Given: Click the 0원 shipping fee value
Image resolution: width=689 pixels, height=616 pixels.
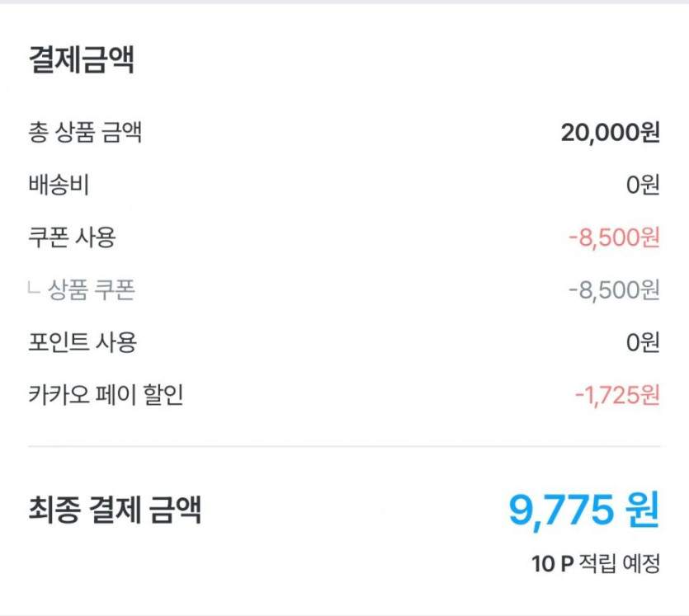Looking at the screenshot, I should tap(643, 185).
